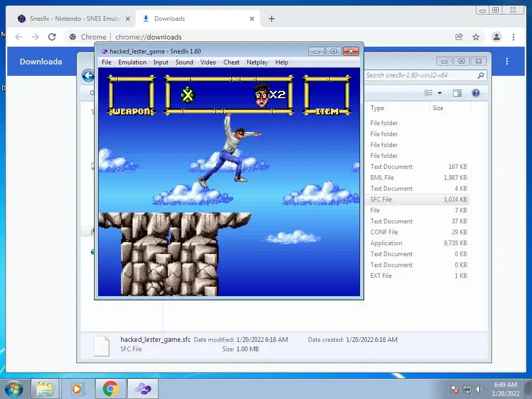The image size is (532, 399).
Task: Select the SFC File row
Action: (417, 199)
